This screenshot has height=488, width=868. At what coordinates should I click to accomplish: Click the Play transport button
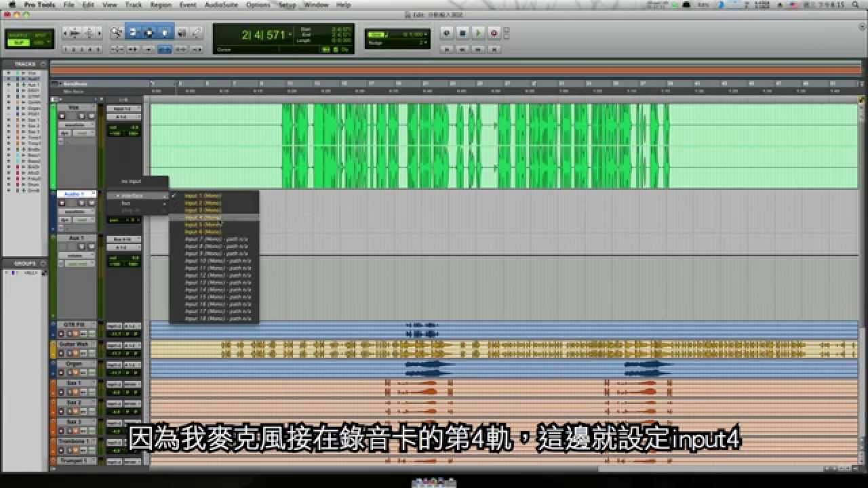coord(478,33)
